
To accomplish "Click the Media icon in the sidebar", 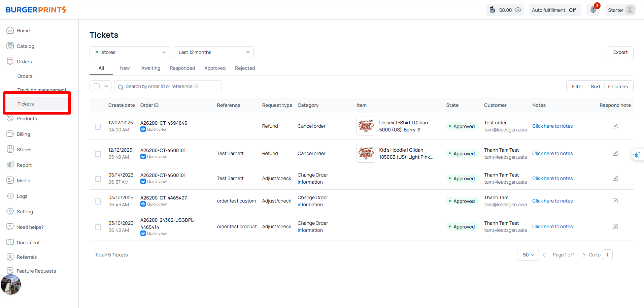I will [10, 180].
